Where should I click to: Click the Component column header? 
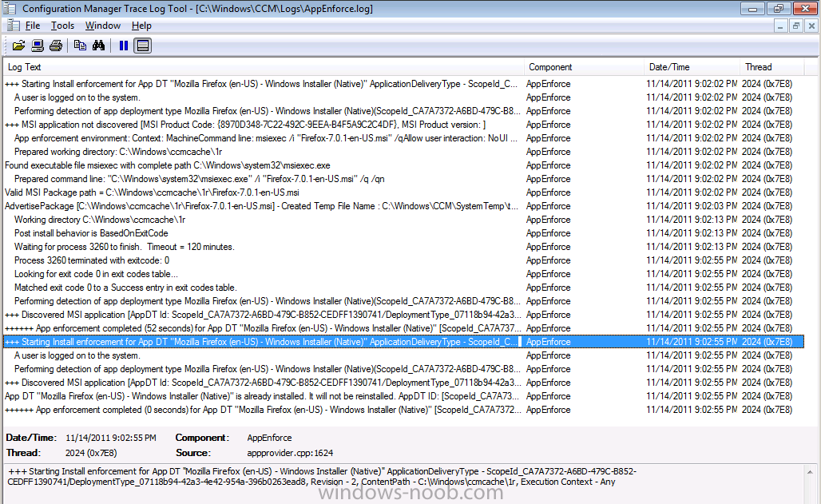pos(584,67)
